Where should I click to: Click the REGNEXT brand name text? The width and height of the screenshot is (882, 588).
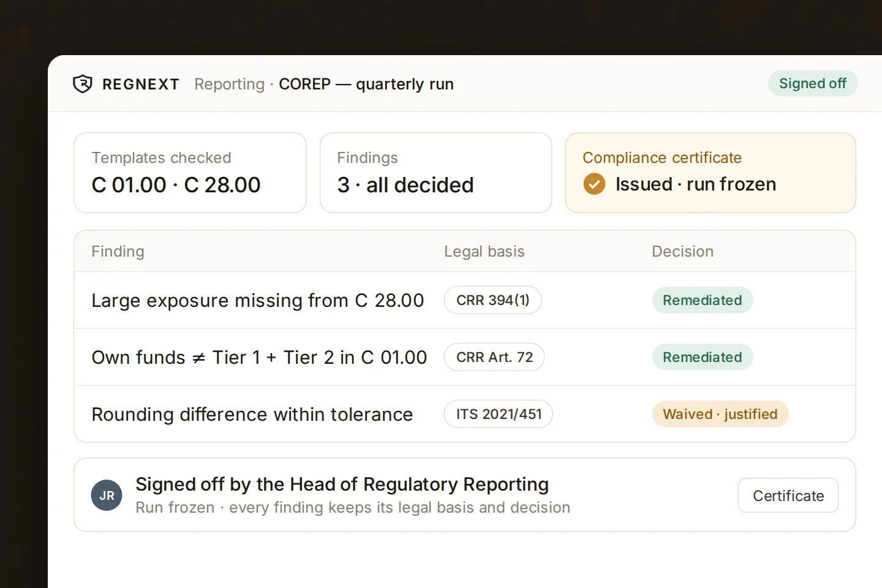pos(141,84)
